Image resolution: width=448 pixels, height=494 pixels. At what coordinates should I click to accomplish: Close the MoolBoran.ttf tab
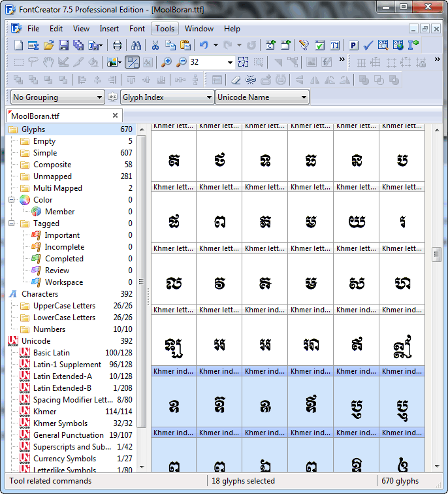(x=115, y=116)
